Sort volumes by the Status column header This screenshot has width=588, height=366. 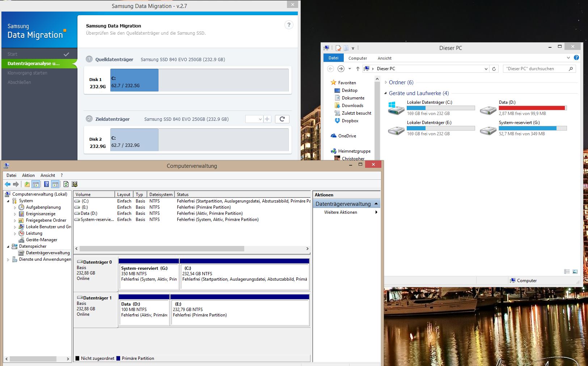click(x=242, y=195)
